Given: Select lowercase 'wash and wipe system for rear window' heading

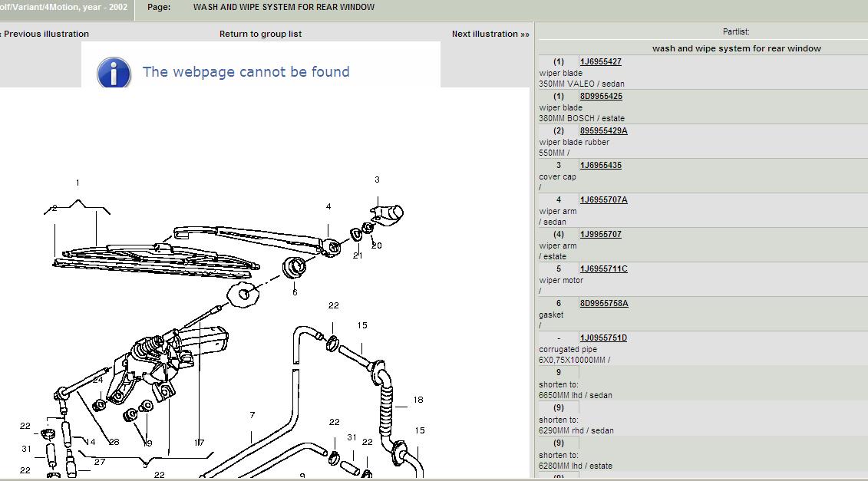Looking at the screenshot, I should click(x=736, y=48).
